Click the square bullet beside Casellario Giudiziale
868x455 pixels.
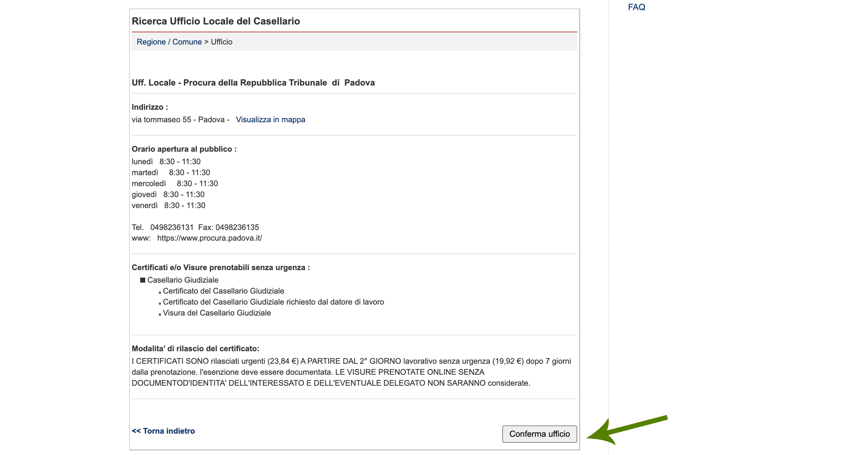tap(143, 280)
